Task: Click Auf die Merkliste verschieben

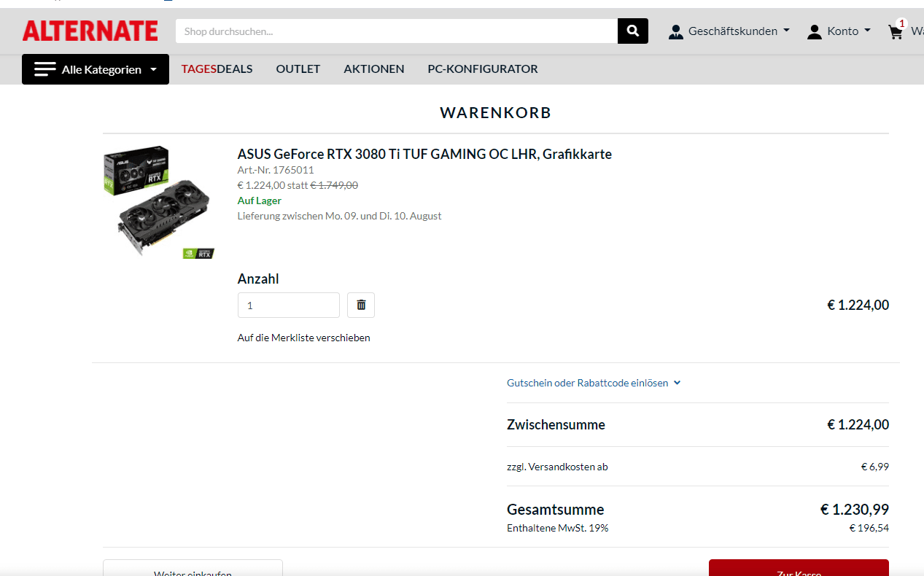Action: pos(304,338)
